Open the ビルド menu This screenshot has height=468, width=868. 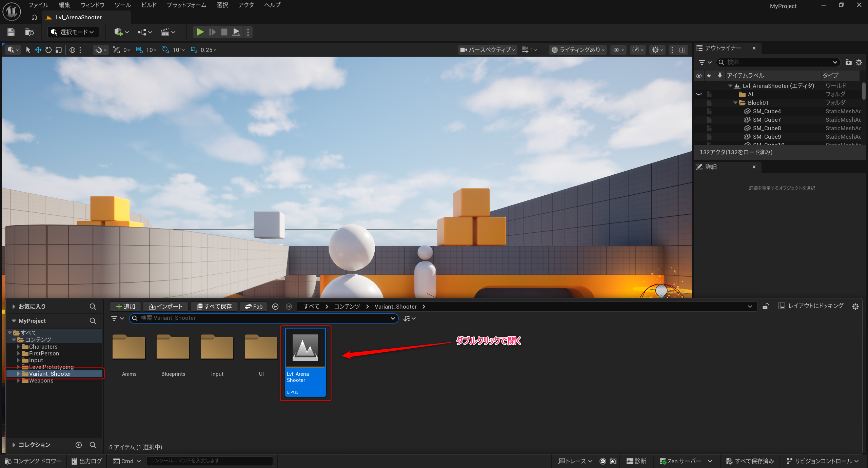pos(149,5)
